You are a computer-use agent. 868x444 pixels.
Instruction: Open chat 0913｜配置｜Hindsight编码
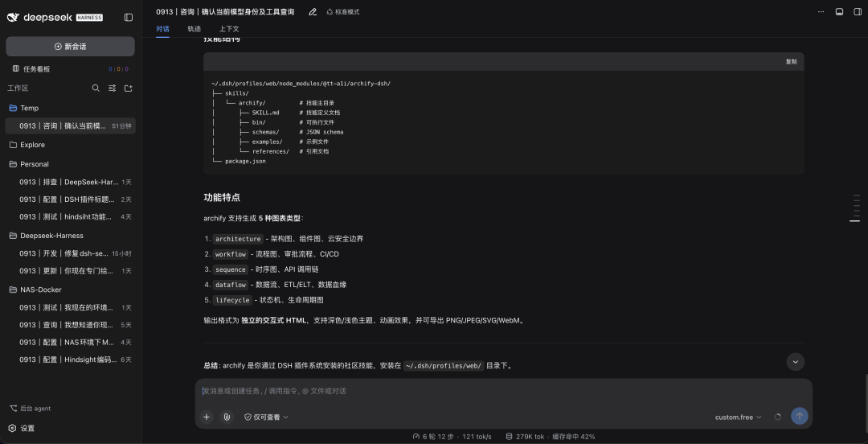70,360
